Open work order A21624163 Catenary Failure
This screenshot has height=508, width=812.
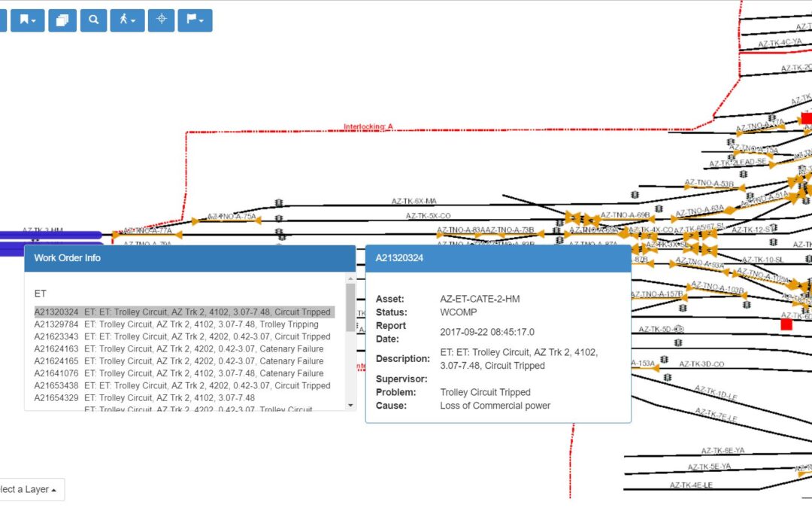click(179, 349)
